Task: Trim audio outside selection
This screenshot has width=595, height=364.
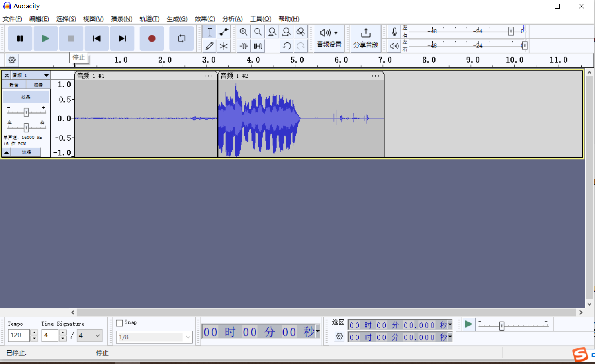Action: coord(244,46)
